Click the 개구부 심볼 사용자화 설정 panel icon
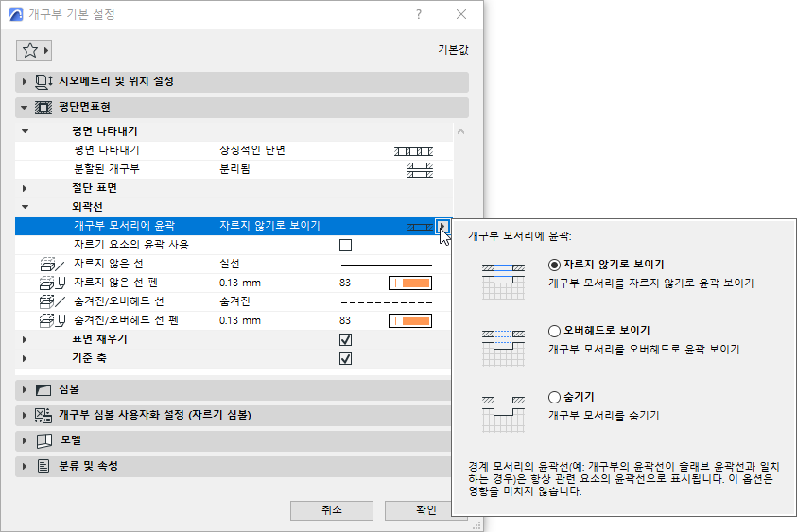This screenshot has height=532, width=797. 43,416
